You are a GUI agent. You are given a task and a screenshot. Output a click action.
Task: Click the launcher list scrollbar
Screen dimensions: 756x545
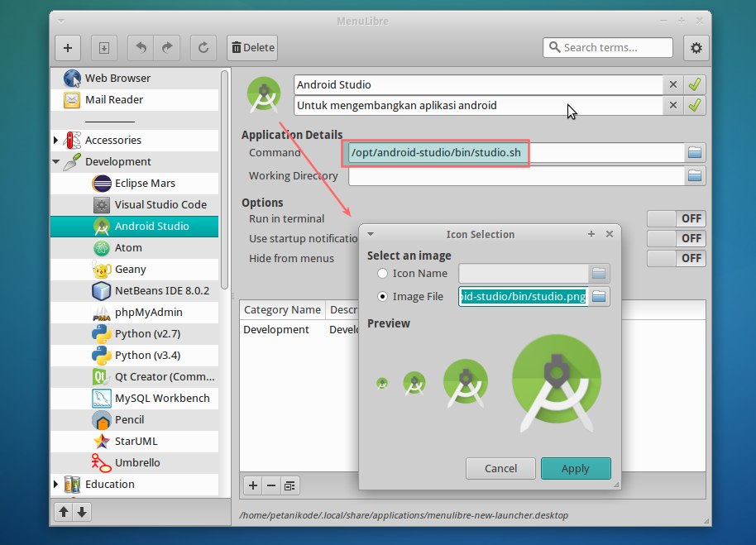pos(224,179)
